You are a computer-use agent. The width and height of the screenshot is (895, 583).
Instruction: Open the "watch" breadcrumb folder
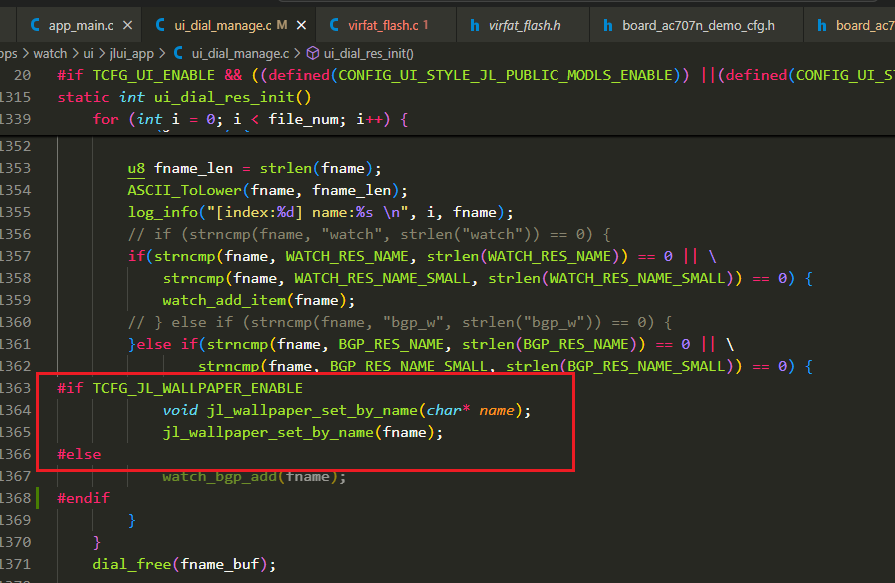[x=50, y=54]
